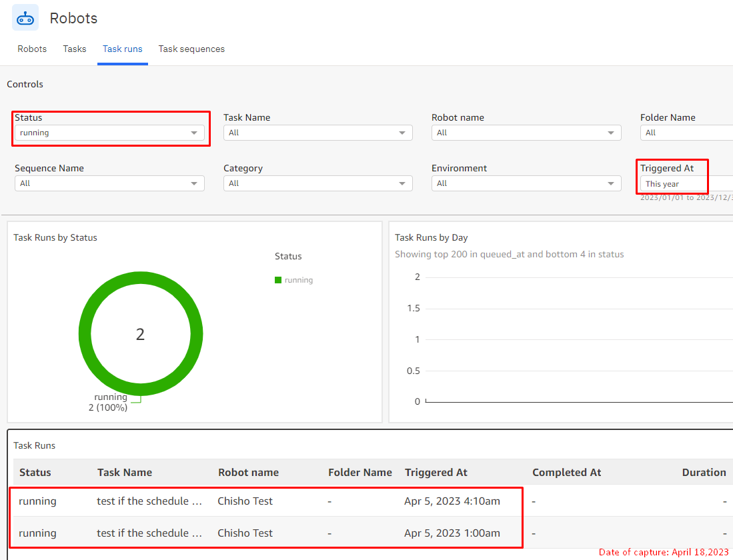Click the Duration column header
733x560 pixels.
tap(703, 472)
